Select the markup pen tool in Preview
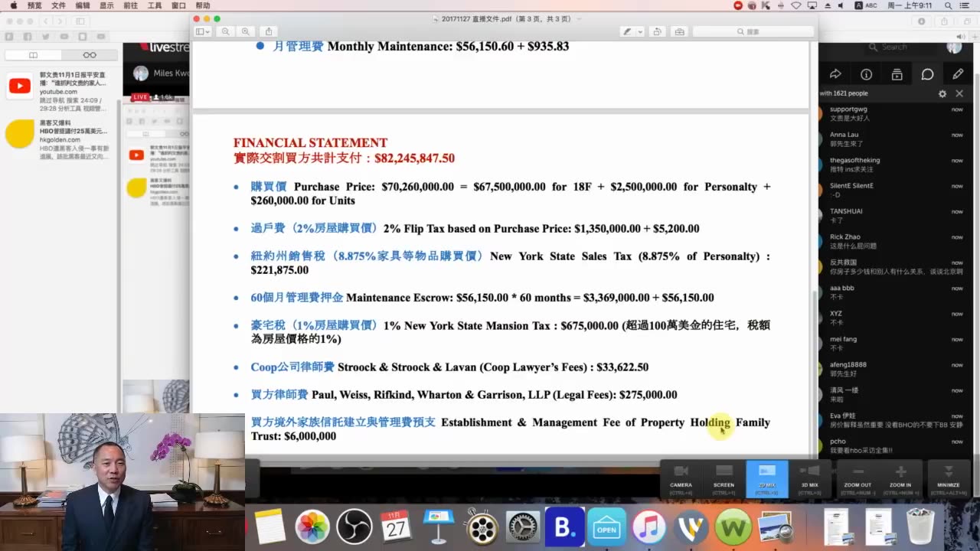This screenshot has width=980, height=551. tap(627, 31)
